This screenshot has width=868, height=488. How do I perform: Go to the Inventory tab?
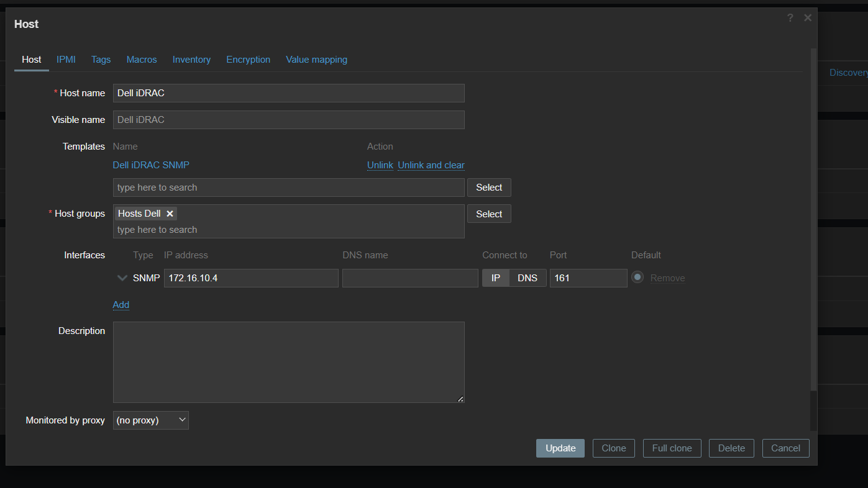click(191, 60)
